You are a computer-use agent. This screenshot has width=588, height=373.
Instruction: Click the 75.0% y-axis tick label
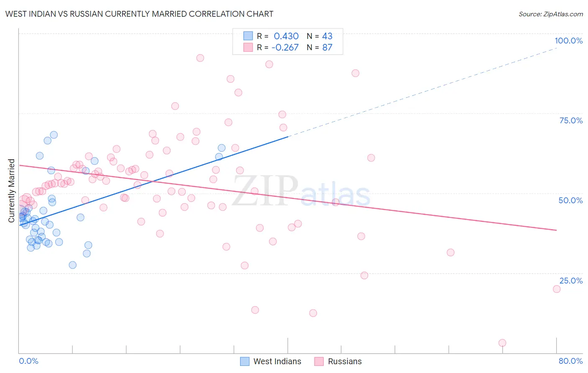pyautogui.click(x=571, y=120)
